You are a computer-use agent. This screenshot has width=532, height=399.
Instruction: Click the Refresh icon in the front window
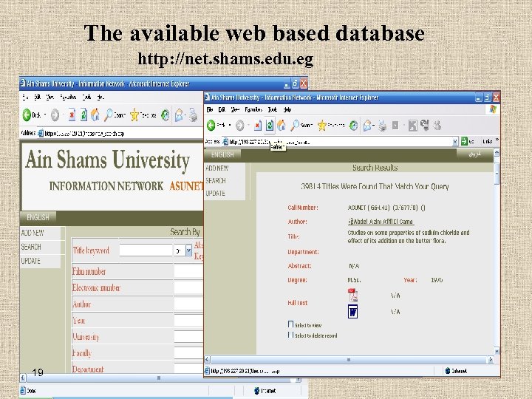[x=270, y=126]
